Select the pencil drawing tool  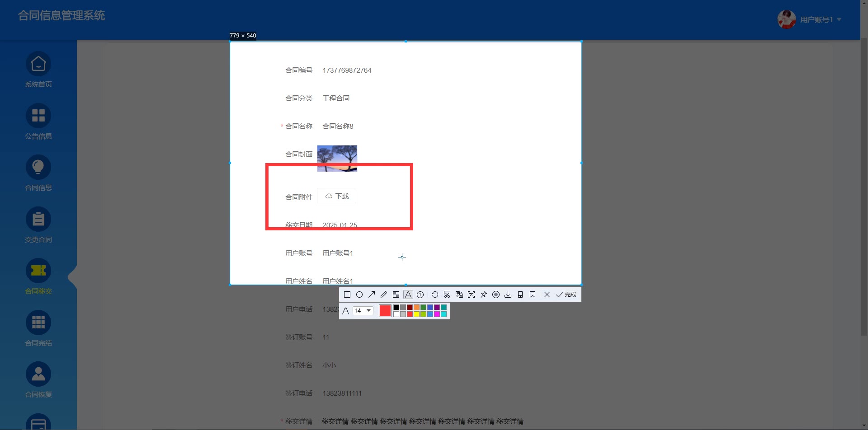384,294
